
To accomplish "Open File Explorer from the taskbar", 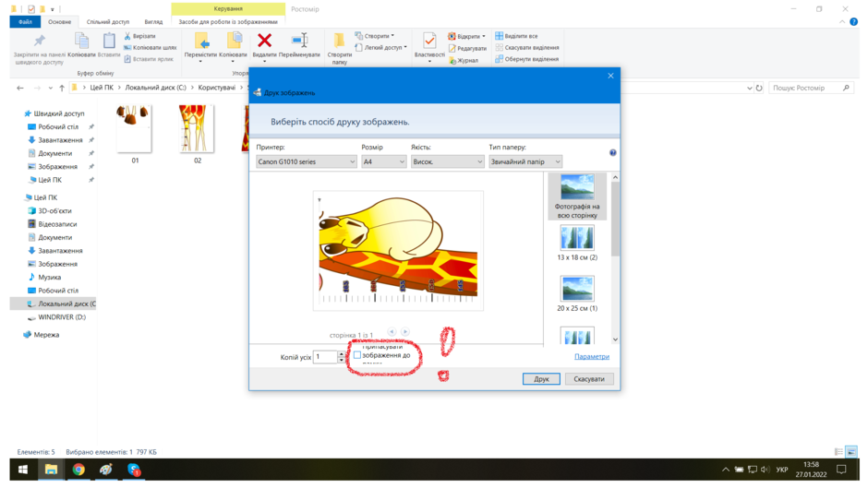I will (x=51, y=470).
